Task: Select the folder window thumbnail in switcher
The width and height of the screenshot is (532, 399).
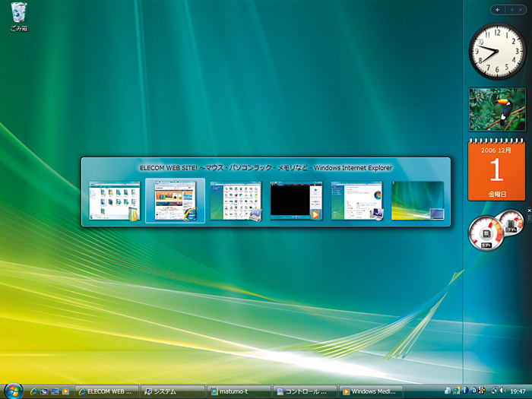Action: point(114,201)
